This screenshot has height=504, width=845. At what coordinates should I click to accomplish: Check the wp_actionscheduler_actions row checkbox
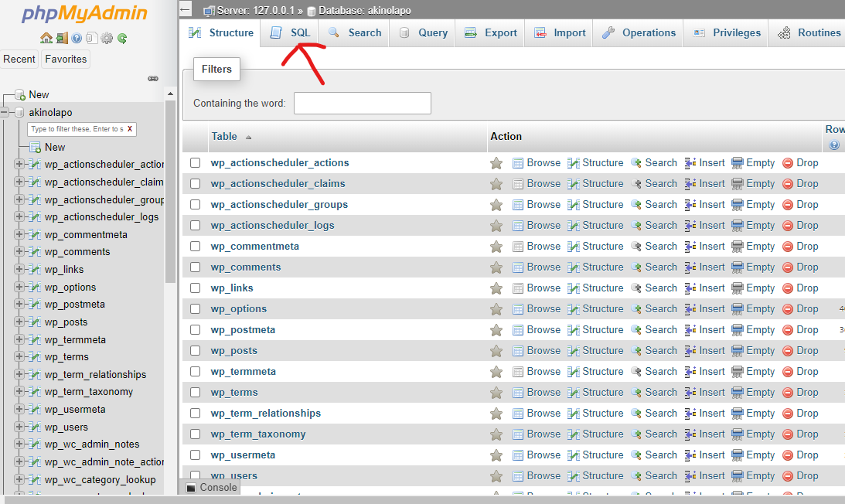click(195, 163)
